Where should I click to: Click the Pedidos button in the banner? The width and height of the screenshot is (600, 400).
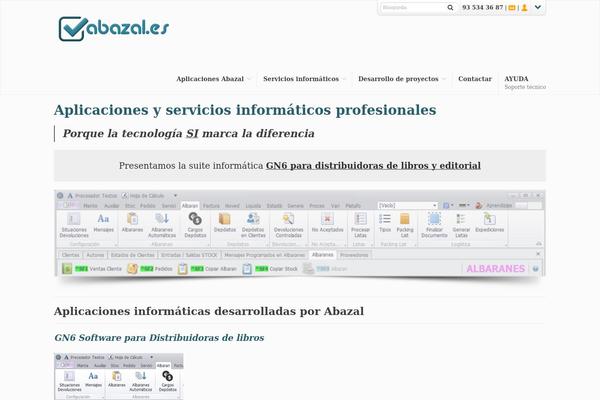click(150, 269)
